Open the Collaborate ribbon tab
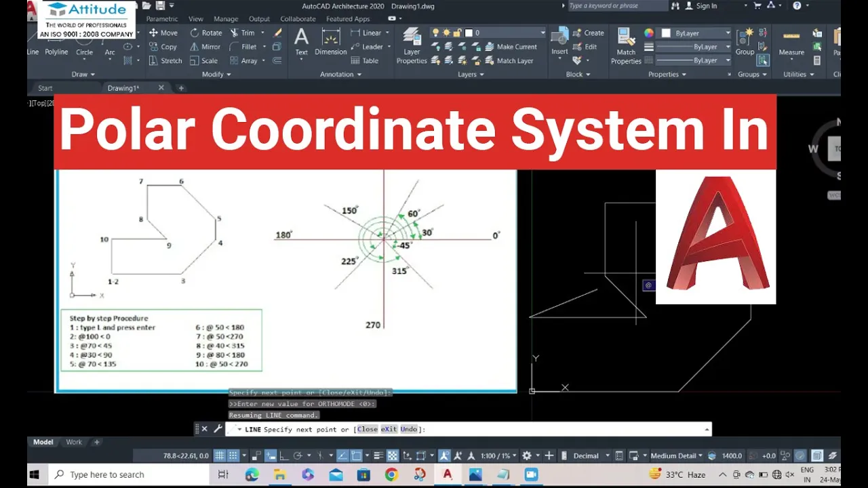Image resolution: width=868 pixels, height=488 pixels. point(298,19)
